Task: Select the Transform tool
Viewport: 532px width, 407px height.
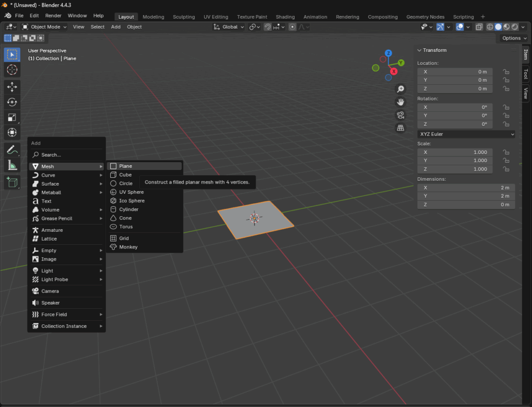Action: 12,133
